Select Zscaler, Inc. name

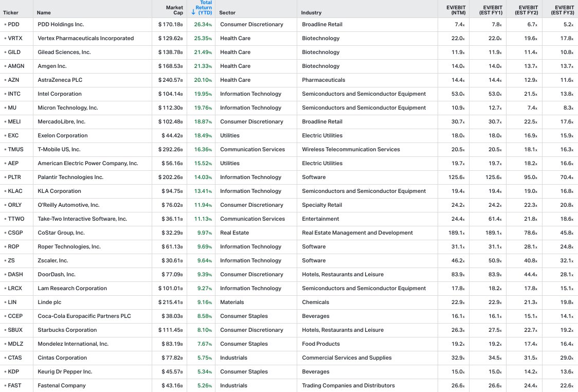pyautogui.click(x=53, y=261)
